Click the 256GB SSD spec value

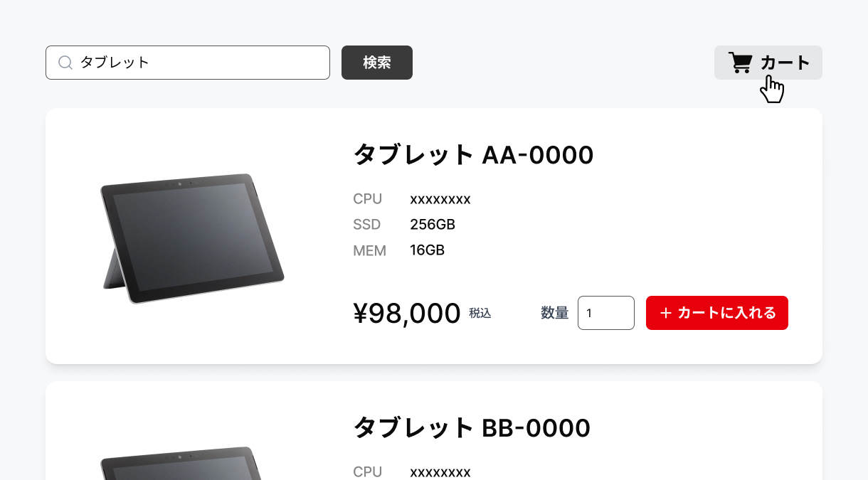click(x=433, y=225)
